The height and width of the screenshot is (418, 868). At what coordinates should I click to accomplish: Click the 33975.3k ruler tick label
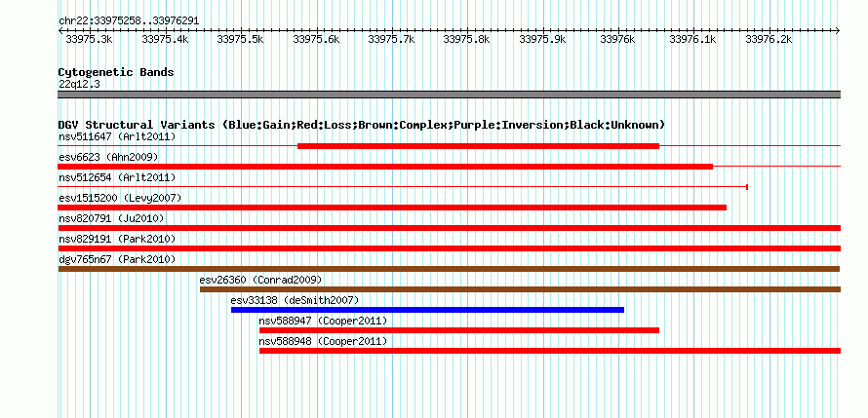89,40
